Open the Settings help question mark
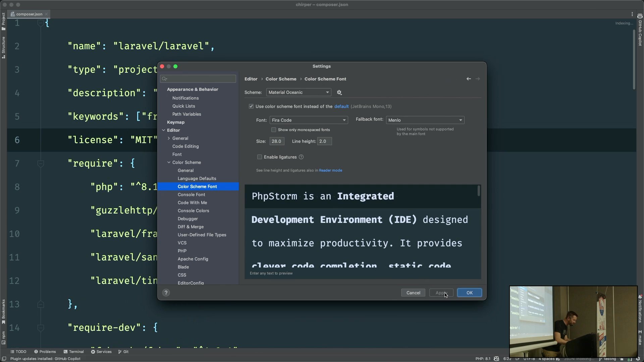The height and width of the screenshot is (362, 644). (x=166, y=293)
